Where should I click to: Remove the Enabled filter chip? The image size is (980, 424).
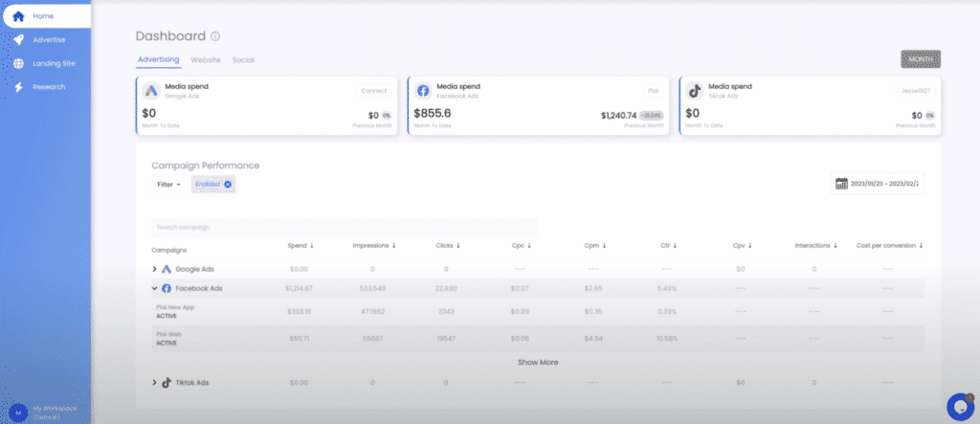[x=228, y=184]
